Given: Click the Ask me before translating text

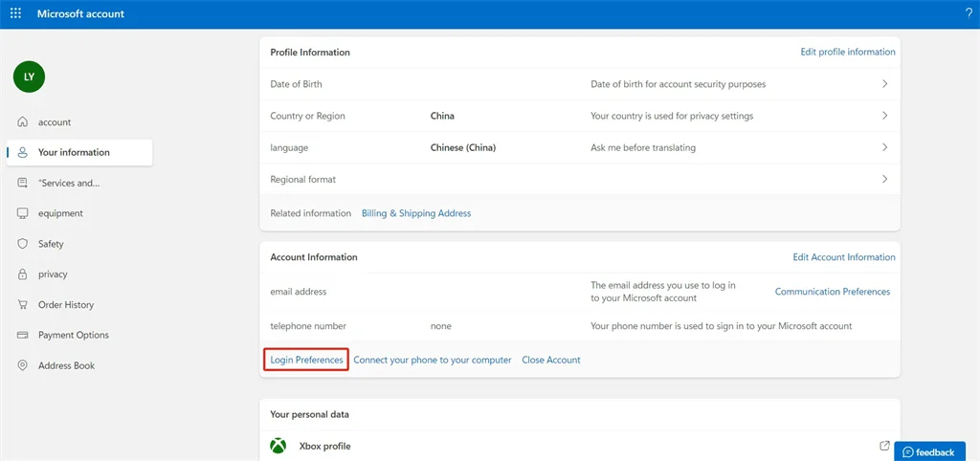Looking at the screenshot, I should point(643,147).
